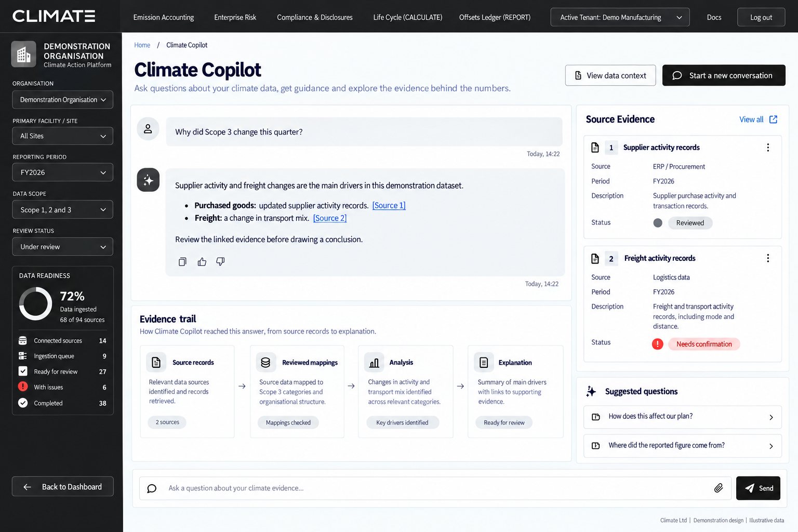
Task: Click the Explanation document icon
Action: (x=484, y=363)
